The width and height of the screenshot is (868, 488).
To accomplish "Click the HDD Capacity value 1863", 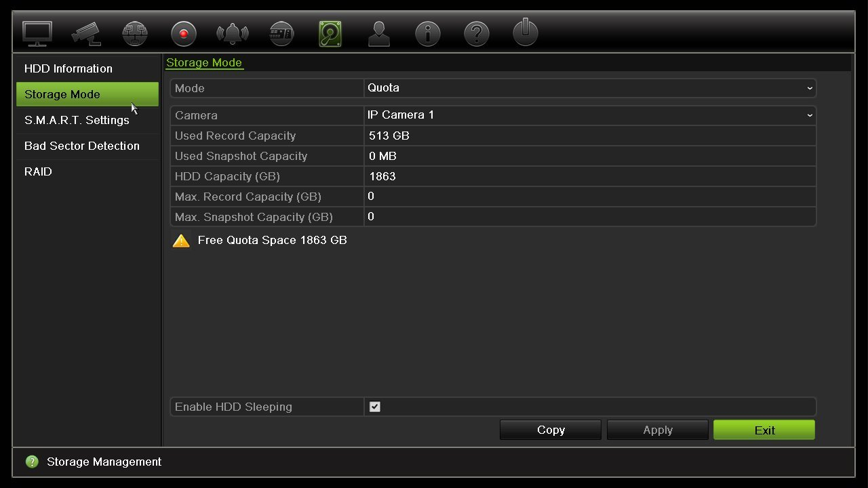I will (x=382, y=176).
